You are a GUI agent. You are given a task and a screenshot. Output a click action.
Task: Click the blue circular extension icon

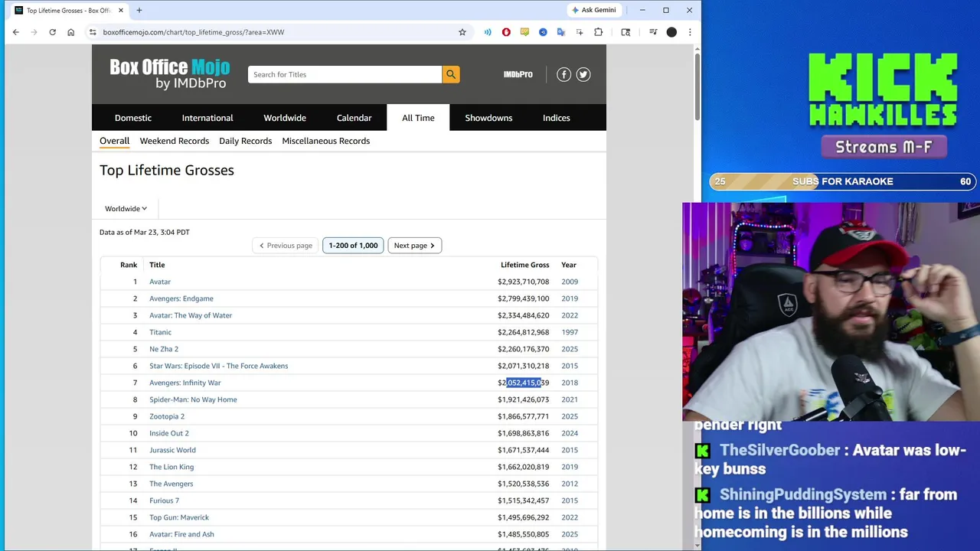[x=543, y=32]
